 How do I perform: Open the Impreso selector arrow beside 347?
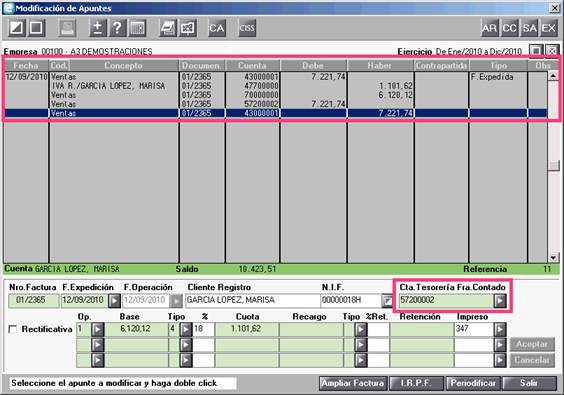tap(500, 329)
